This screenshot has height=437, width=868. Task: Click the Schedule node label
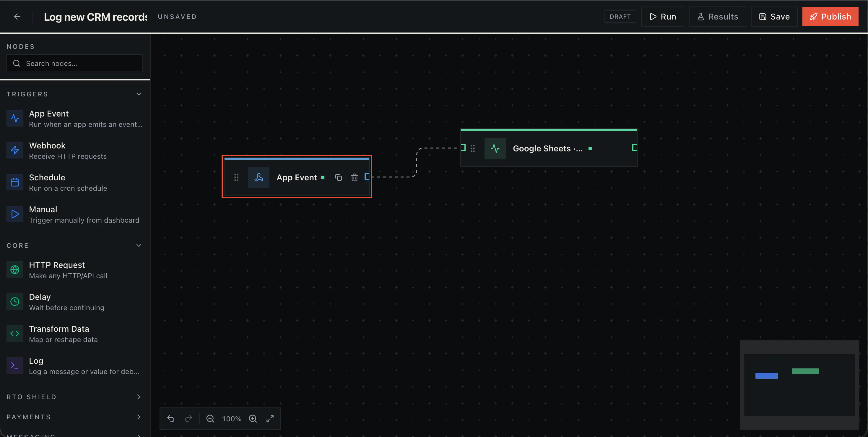47,178
